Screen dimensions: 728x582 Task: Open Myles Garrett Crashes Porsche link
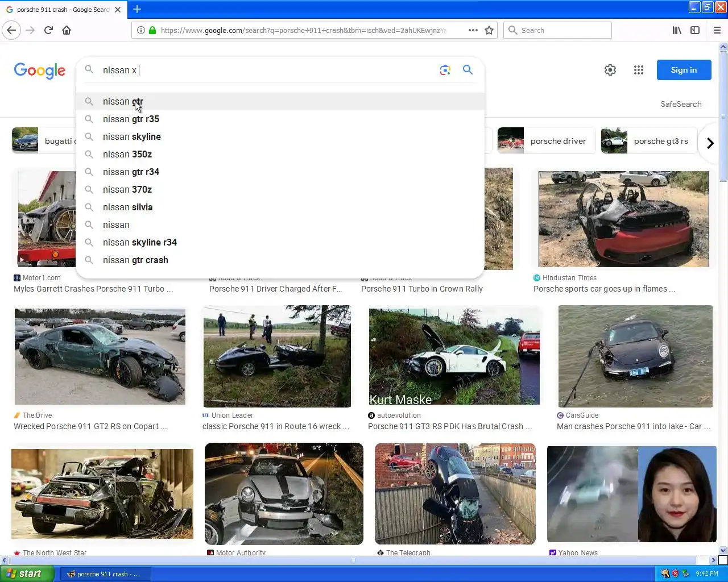[x=93, y=289]
